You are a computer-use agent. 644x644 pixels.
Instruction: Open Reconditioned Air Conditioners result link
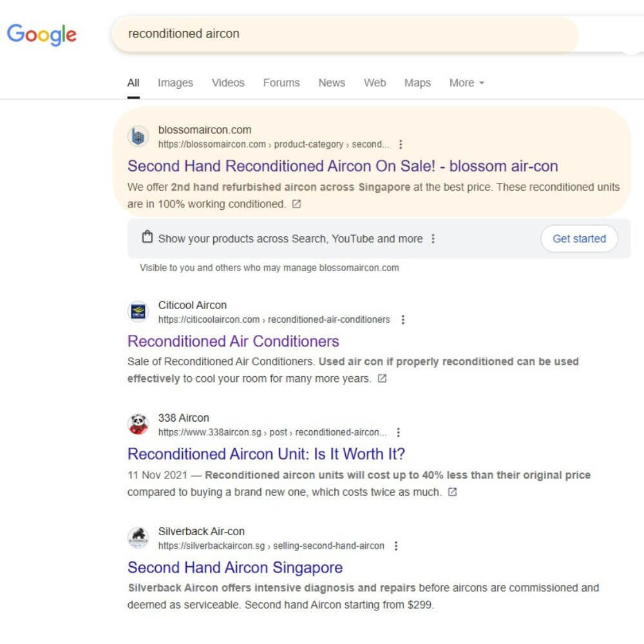tap(233, 341)
